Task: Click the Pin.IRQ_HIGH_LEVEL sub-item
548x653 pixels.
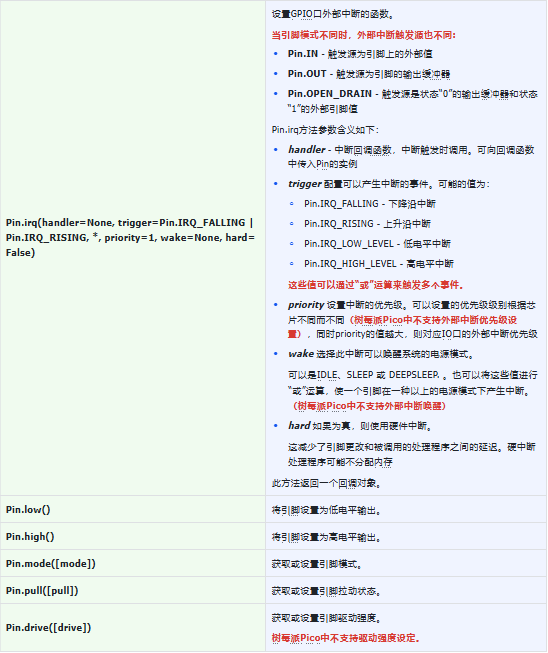Action: tap(379, 264)
